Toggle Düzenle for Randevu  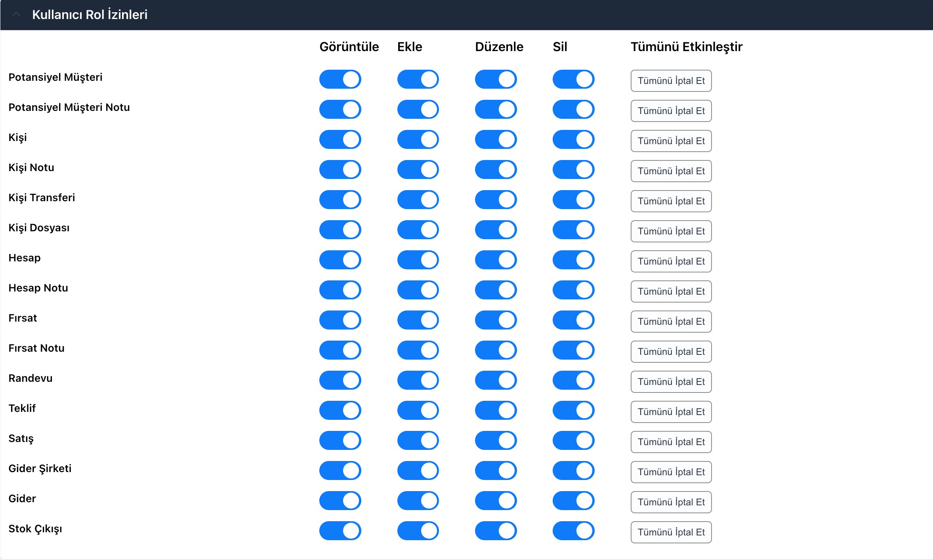coord(496,380)
